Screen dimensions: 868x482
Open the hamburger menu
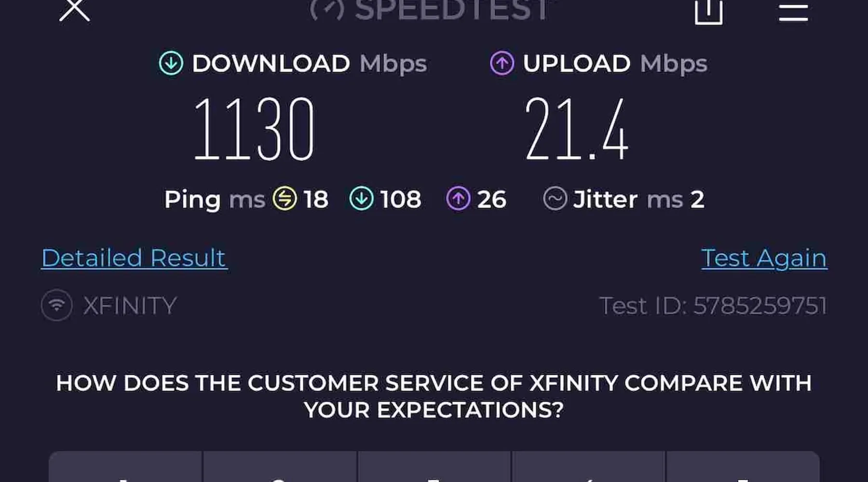[793, 12]
